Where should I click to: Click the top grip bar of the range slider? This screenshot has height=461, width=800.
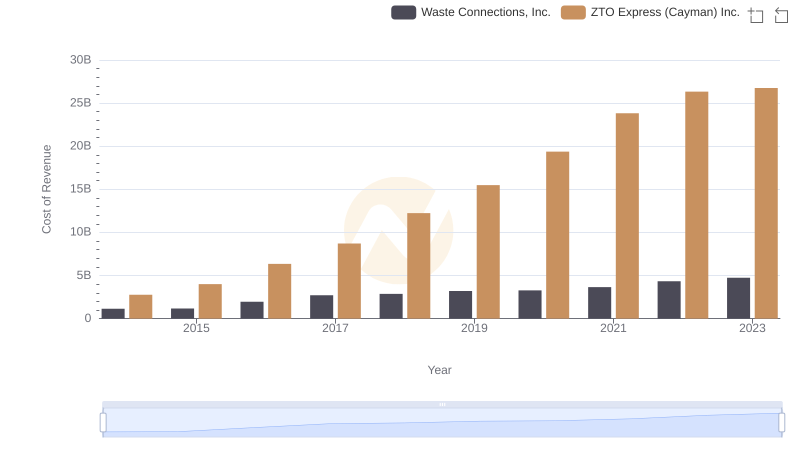[x=442, y=404]
